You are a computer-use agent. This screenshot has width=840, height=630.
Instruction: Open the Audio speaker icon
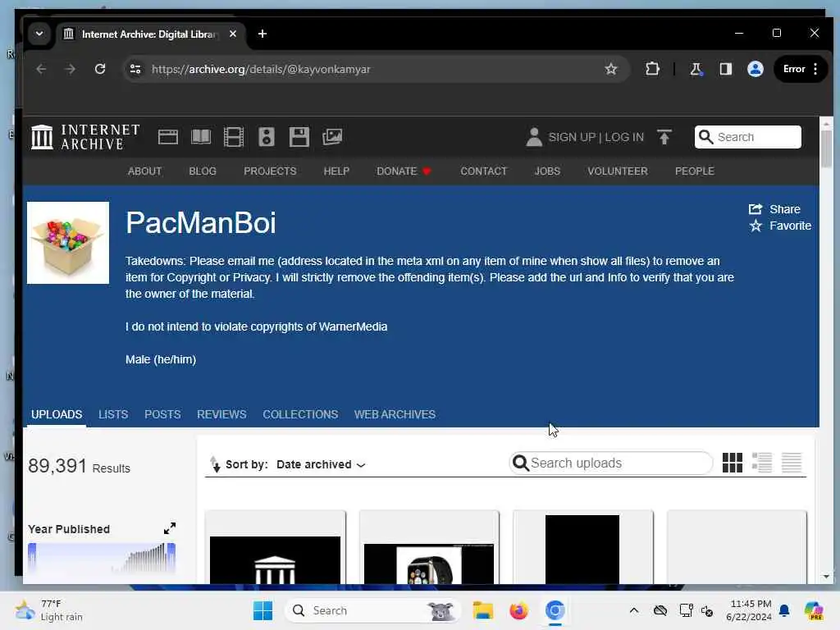(x=267, y=137)
